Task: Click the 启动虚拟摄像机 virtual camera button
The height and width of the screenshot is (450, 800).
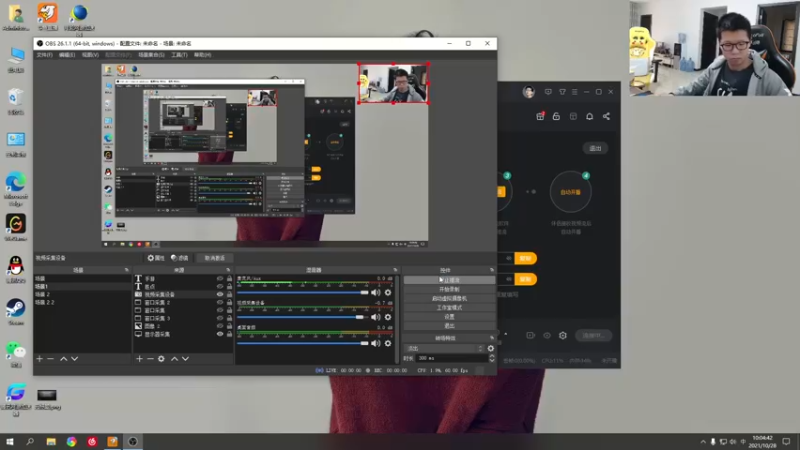Action: pyautogui.click(x=449, y=298)
